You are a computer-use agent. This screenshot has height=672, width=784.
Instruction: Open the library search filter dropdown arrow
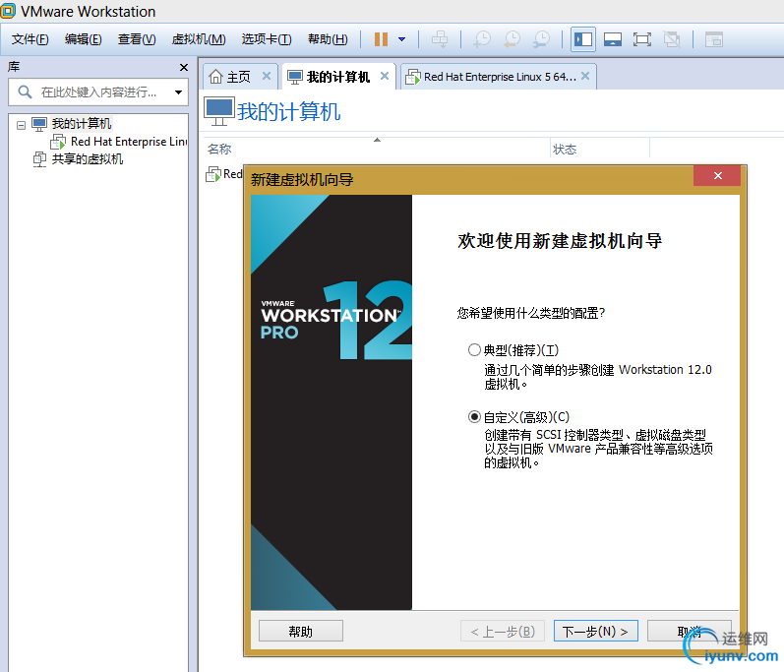[178, 92]
